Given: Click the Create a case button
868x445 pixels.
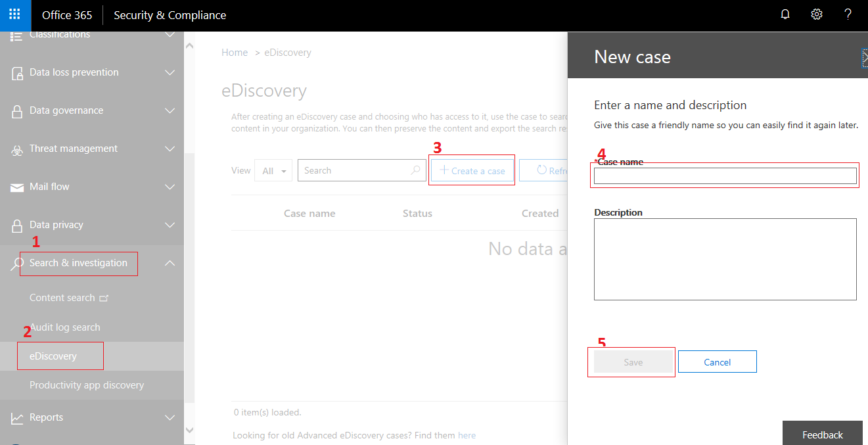Looking at the screenshot, I should coord(472,171).
